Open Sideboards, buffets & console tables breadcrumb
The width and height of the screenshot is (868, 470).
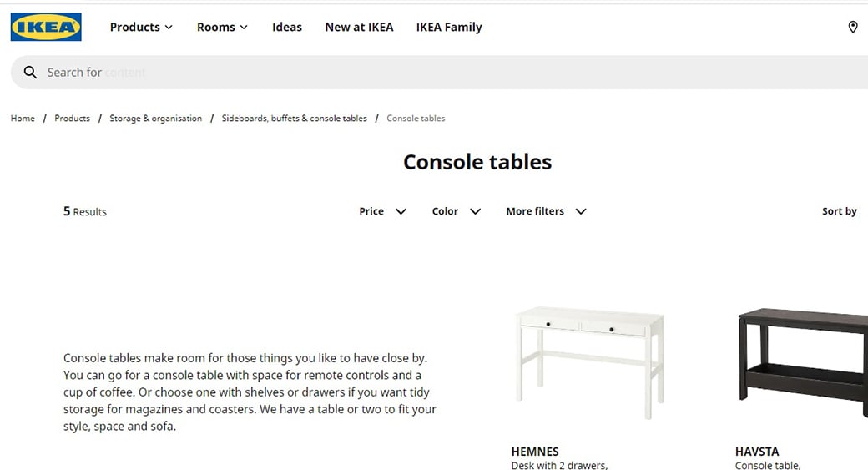coord(294,119)
